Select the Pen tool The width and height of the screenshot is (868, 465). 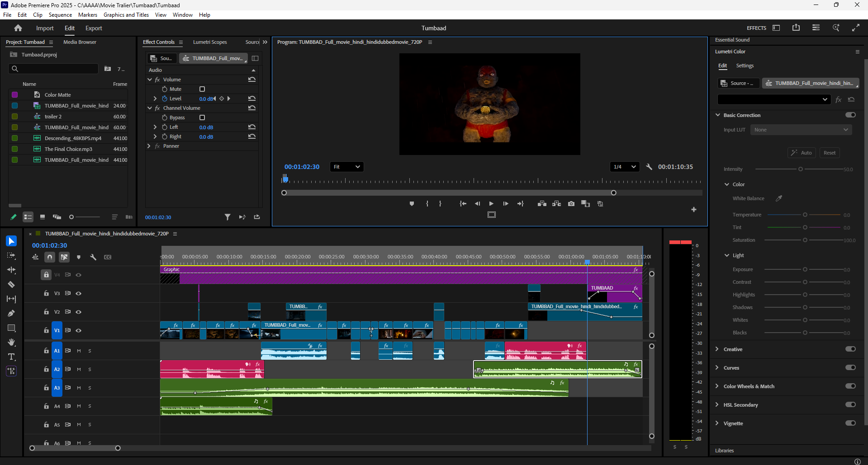pos(11,313)
